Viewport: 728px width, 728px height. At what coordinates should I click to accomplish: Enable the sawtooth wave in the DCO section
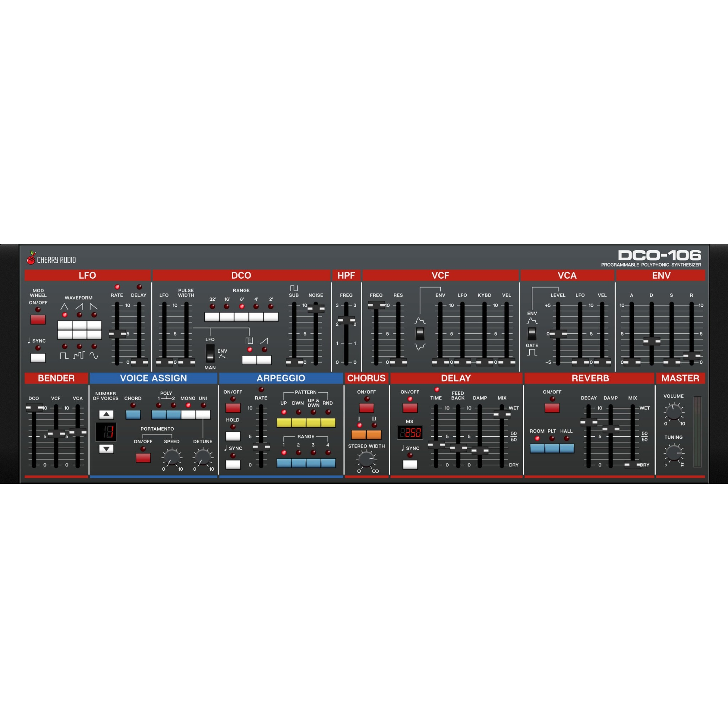tap(264, 360)
